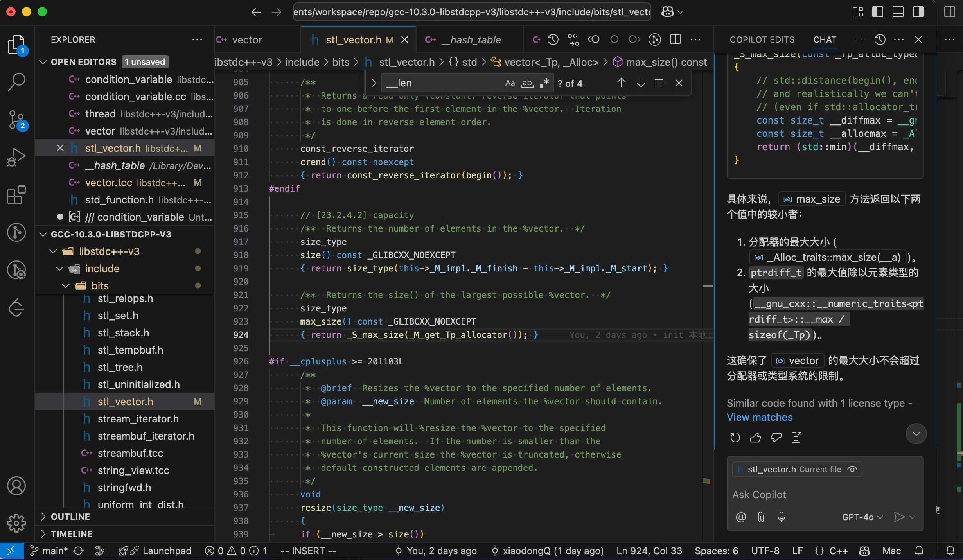The width and height of the screenshot is (963, 560).
Task: Click Customize Layout icon
Action: pos(858,12)
